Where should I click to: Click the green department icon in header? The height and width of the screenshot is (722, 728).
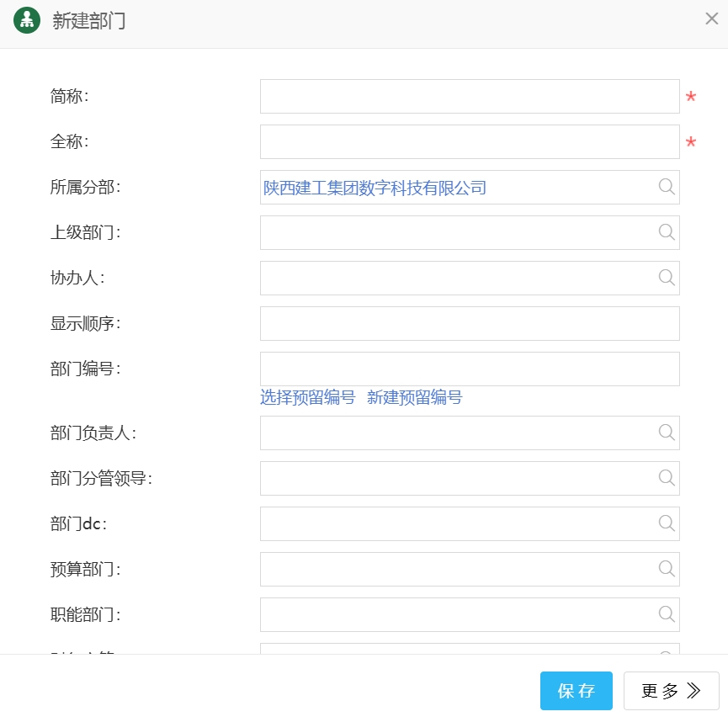click(27, 21)
